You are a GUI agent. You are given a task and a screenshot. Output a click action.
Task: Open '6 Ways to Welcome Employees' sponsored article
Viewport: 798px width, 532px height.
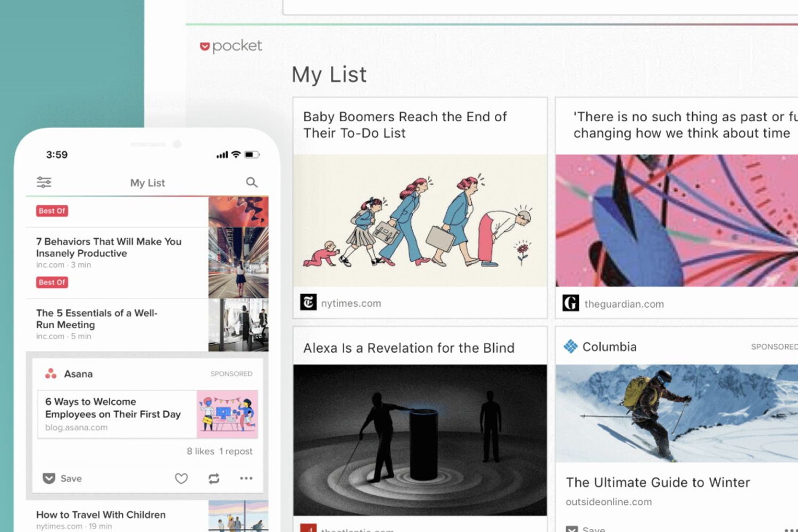tap(113, 408)
